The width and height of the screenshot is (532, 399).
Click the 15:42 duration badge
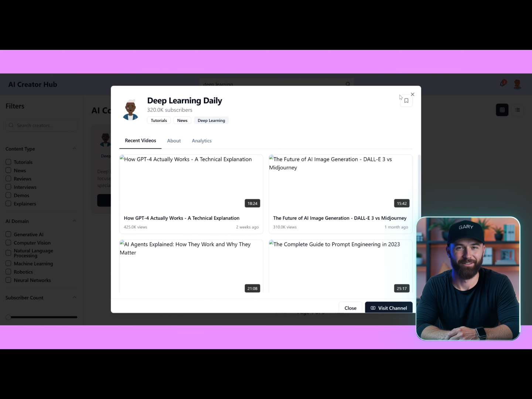pyautogui.click(x=402, y=203)
